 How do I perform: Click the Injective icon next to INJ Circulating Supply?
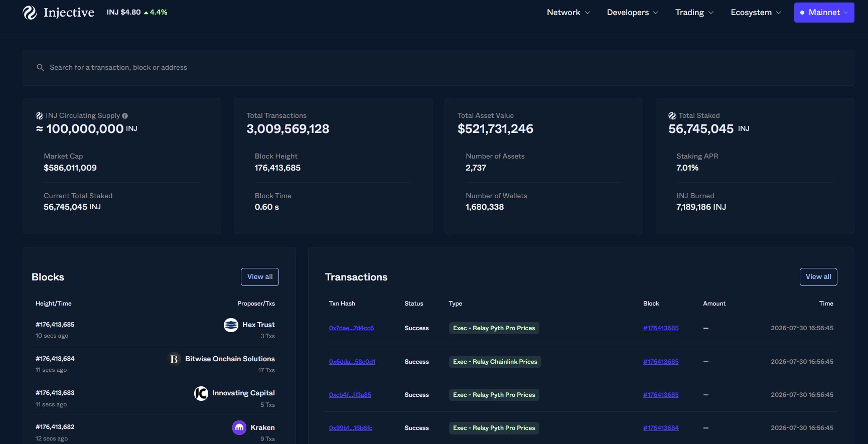coord(39,116)
